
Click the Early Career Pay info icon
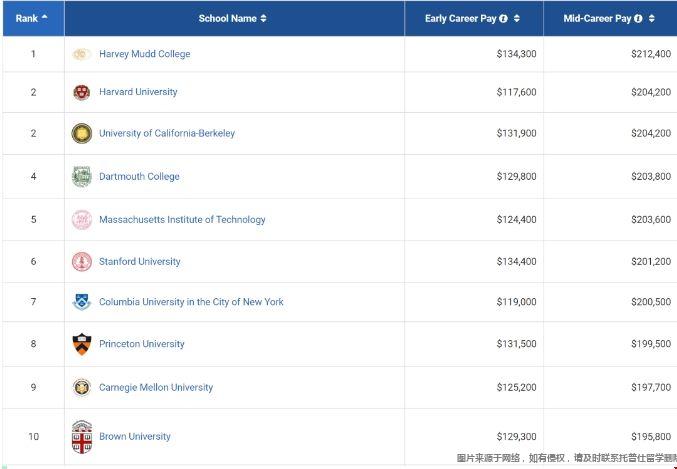(503, 19)
